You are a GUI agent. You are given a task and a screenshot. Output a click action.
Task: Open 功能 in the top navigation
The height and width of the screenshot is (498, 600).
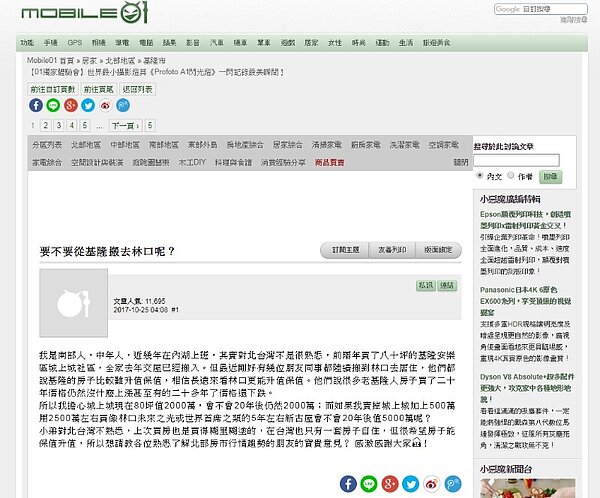[x=27, y=42]
